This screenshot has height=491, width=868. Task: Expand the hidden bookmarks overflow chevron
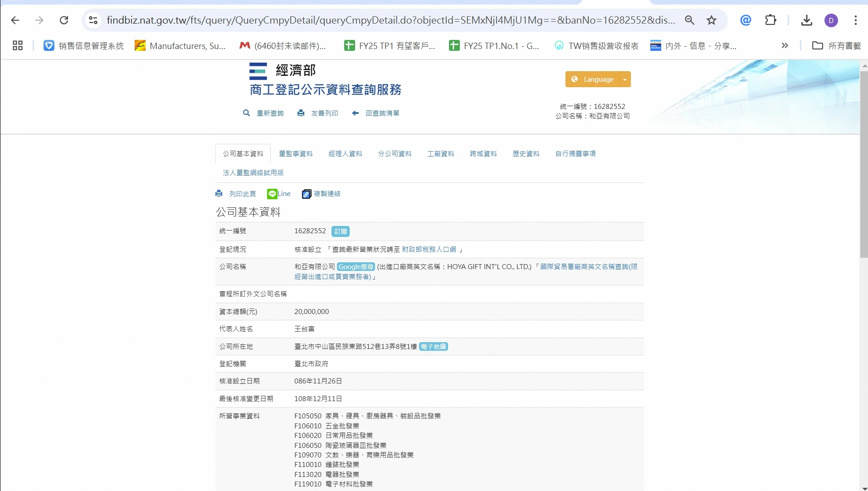(x=785, y=45)
